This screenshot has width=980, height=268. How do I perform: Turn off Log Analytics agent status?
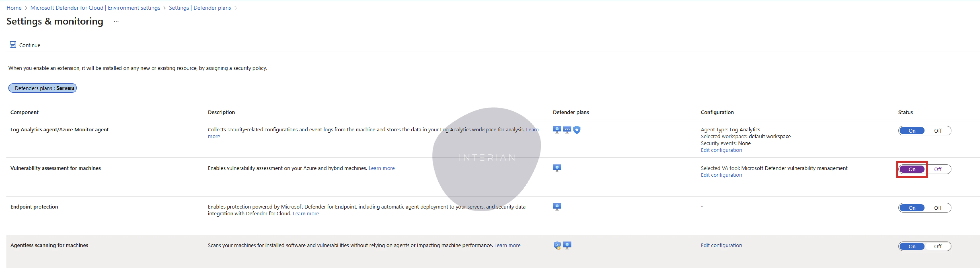point(937,131)
